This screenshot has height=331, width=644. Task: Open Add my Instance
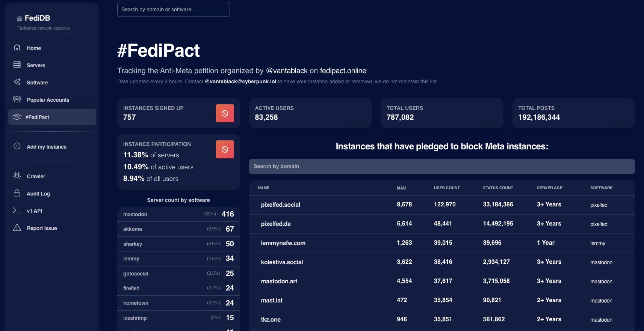point(52,147)
